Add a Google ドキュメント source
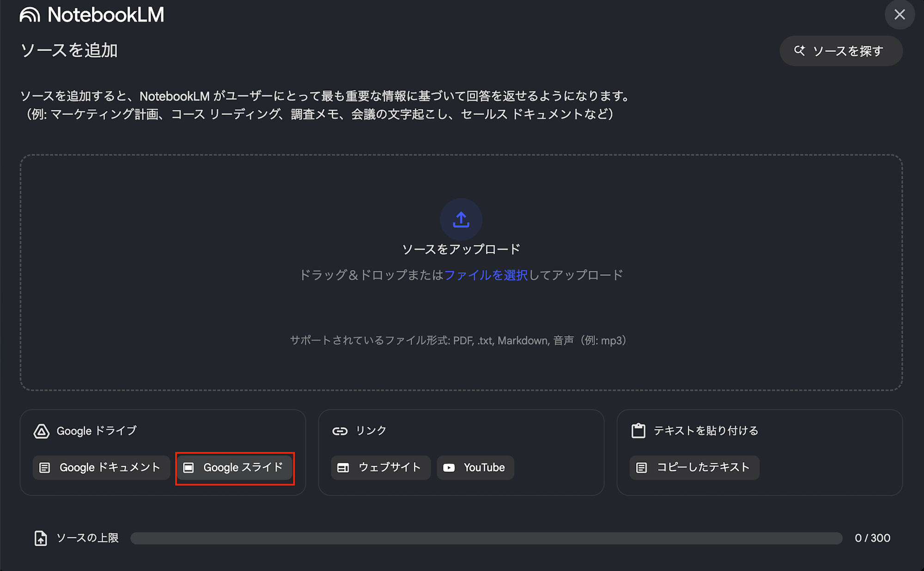This screenshot has width=924, height=571. pyautogui.click(x=101, y=468)
